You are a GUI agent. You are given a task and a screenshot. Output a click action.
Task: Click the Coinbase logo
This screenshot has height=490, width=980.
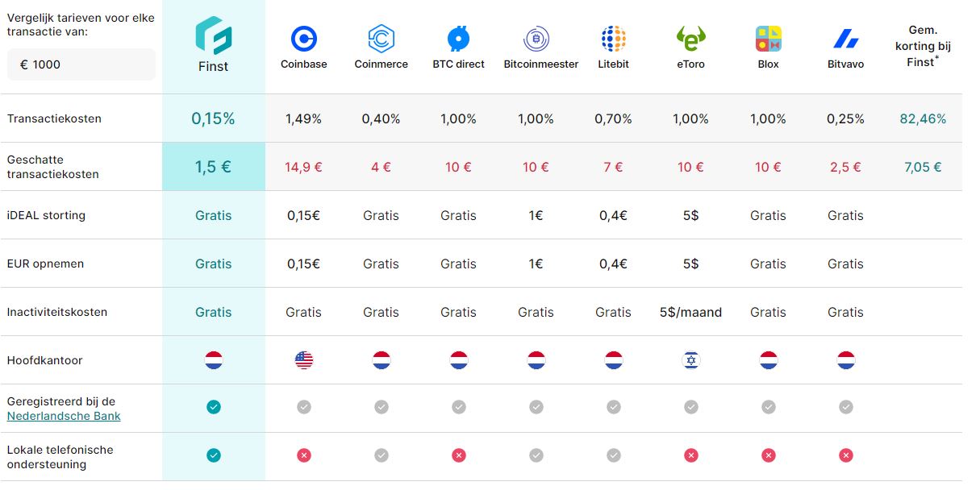pos(303,38)
